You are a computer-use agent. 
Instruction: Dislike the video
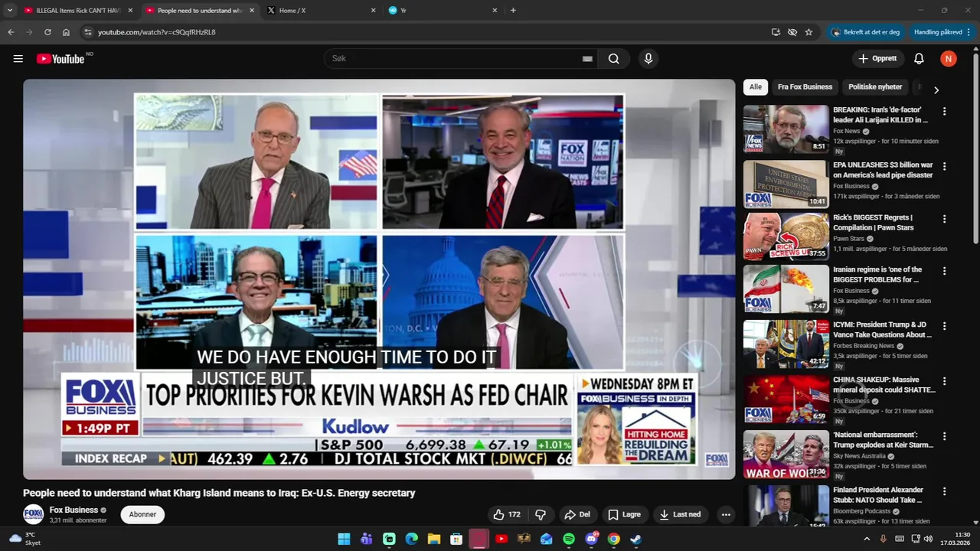541,514
